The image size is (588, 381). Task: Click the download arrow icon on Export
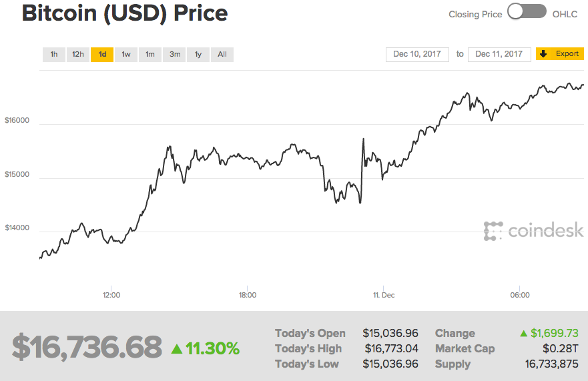[544, 54]
